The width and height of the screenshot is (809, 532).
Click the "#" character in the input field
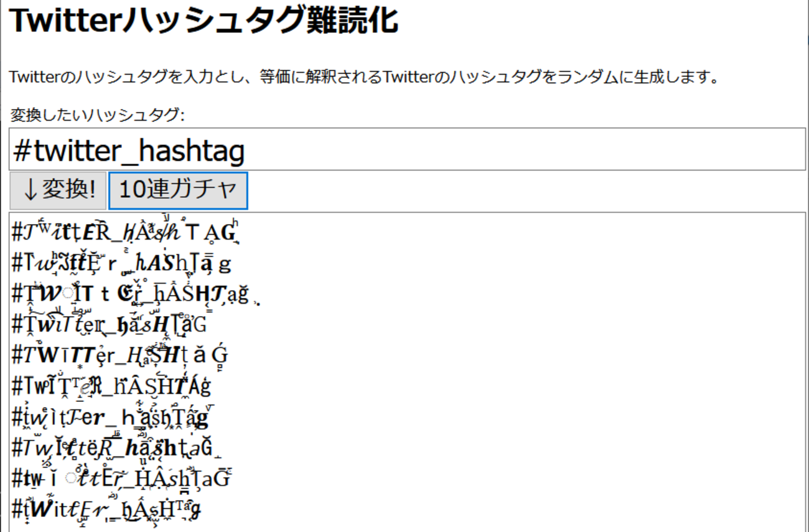point(20,151)
